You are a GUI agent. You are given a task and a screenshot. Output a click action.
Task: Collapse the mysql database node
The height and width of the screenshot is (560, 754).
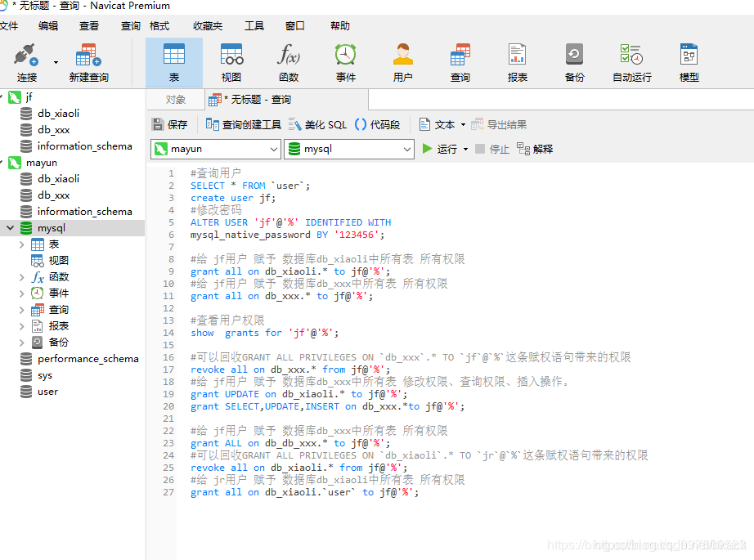pyautogui.click(x=10, y=228)
